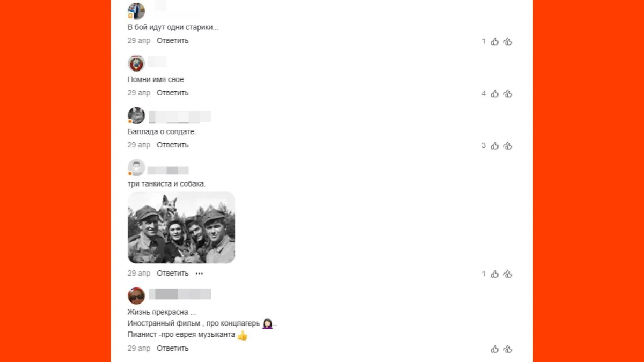Reply to the 'Баллада о солдате' comment
The image size is (644, 362).
173,145
